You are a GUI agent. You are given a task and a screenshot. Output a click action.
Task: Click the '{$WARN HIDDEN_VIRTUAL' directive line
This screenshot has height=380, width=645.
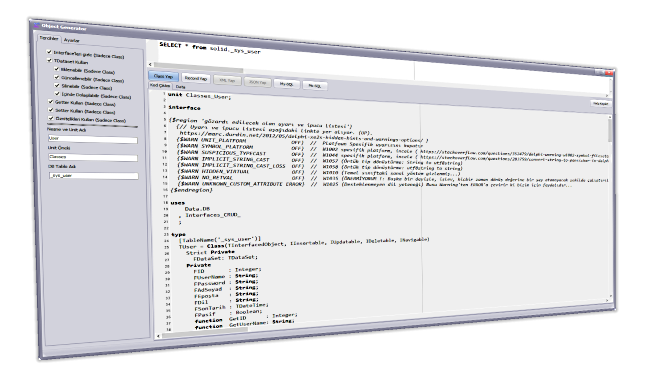241,171
